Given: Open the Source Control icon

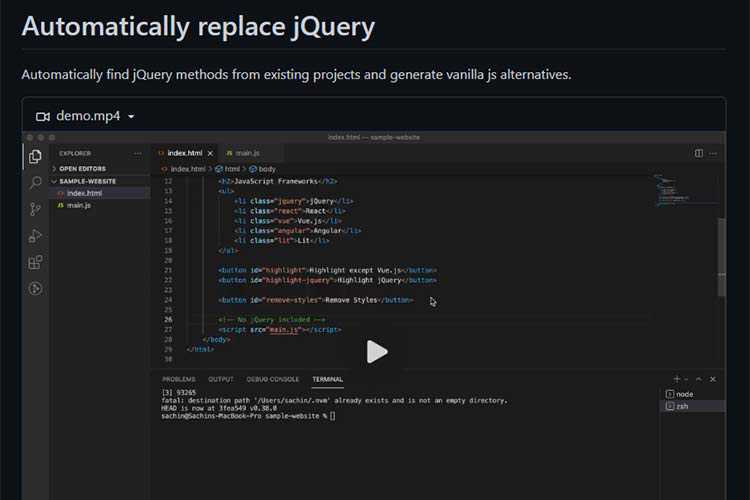Looking at the screenshot, I should 36,209.
